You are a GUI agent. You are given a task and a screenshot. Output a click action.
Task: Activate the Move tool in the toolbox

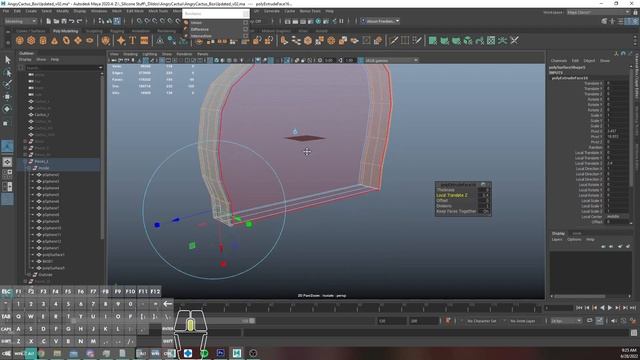pyautogui.click(x=7, y=97)
